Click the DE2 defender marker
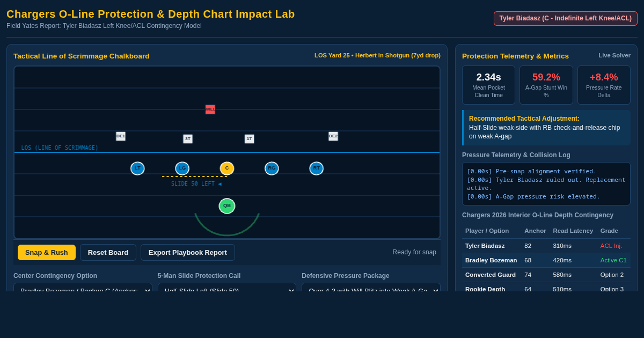Image resolution: width=644 pixels, height=338 pixels. coord(333,136)
